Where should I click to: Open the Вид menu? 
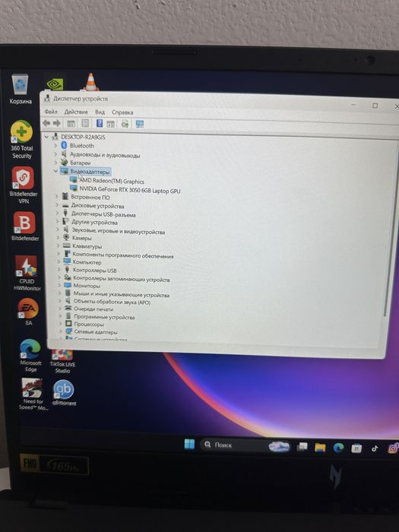point(100,112)
